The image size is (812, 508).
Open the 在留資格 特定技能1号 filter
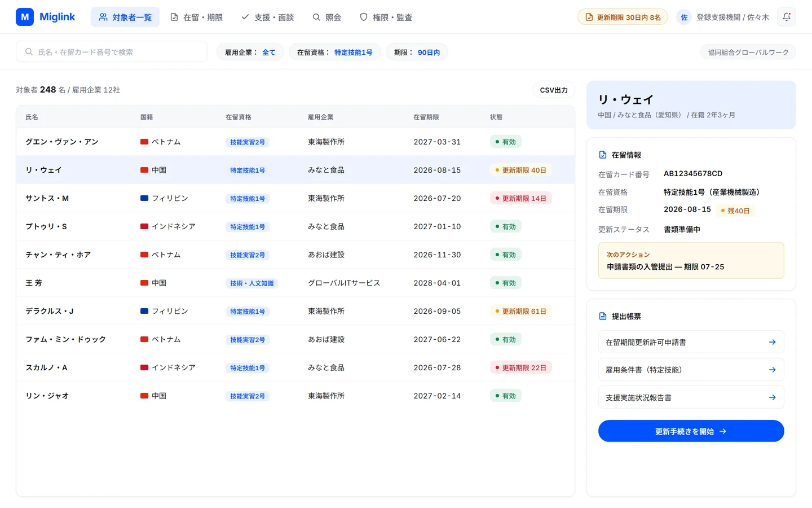[x=335, y=52]
